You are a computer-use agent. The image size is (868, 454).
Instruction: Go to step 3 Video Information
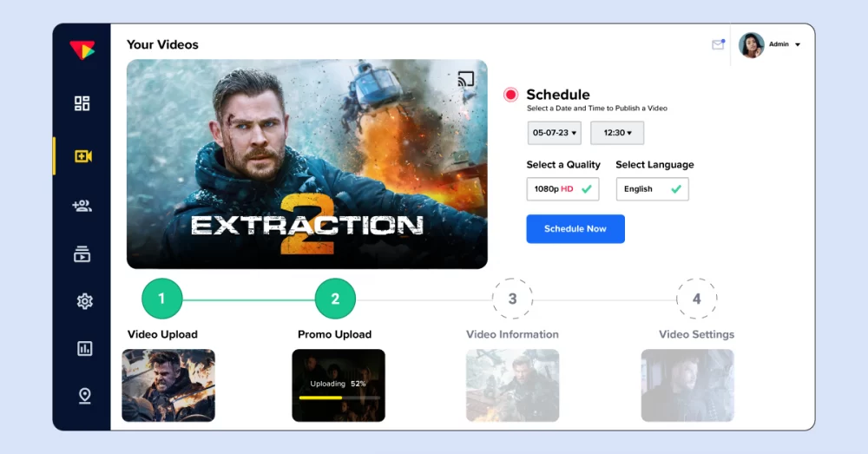click(512, 299)
